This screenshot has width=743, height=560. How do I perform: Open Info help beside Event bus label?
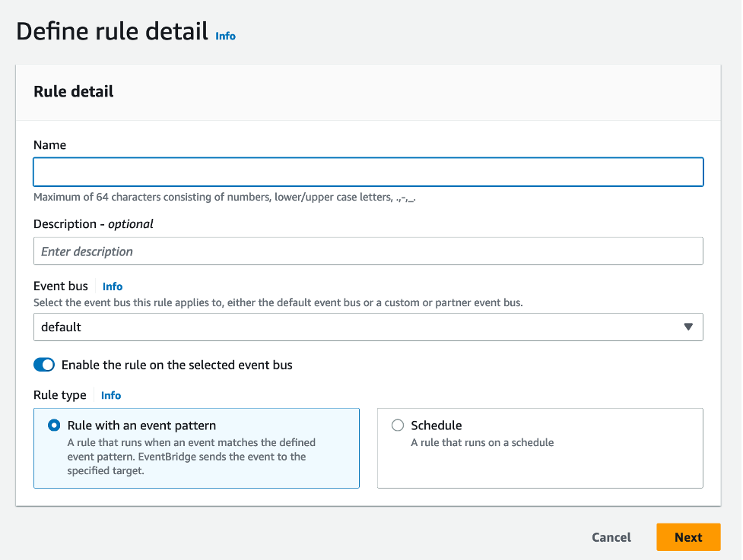click(112, 286)
